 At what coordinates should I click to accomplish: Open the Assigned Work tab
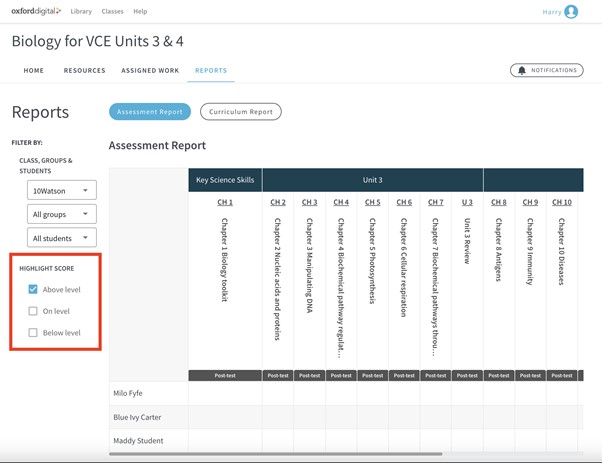tap(150, 71)
